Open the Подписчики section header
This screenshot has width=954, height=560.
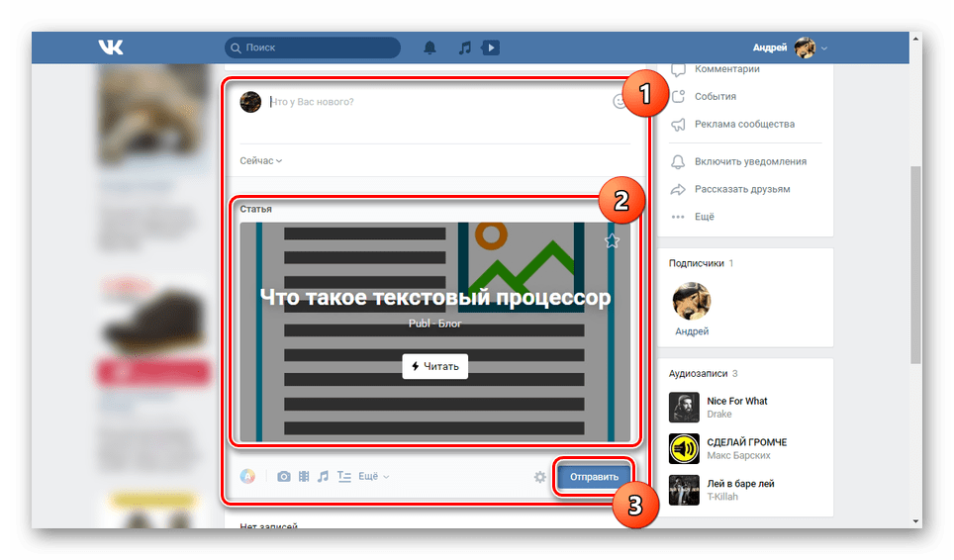click(x=701, y=263)
